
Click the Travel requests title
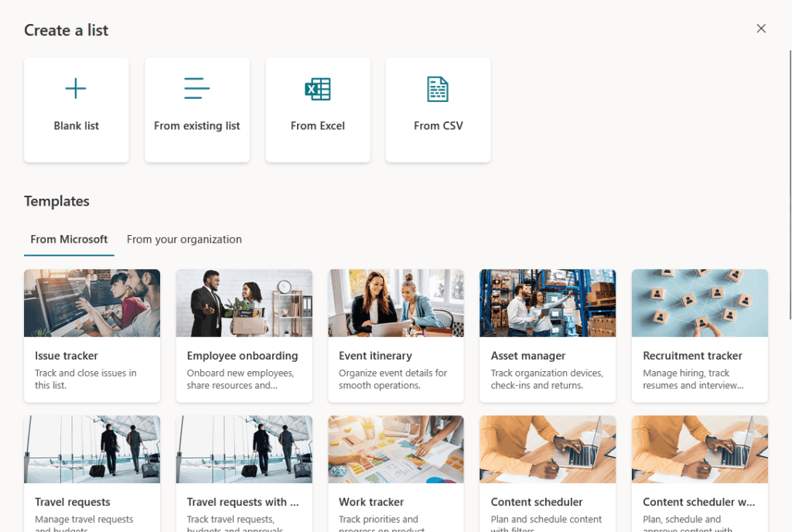(x=72, y=502)
